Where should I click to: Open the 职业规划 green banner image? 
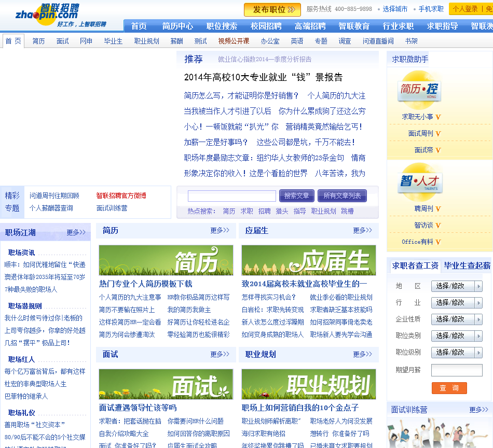[x=309, y=384]
